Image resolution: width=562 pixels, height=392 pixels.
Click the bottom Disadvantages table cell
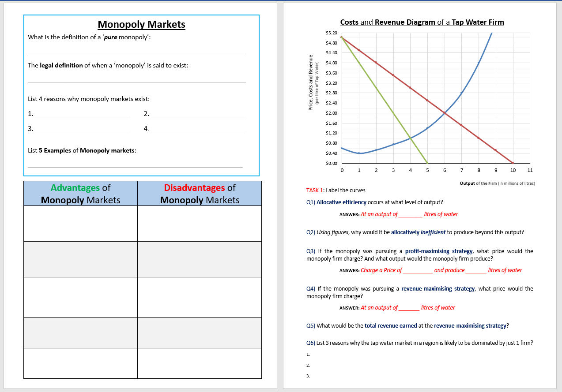point(200,363)
